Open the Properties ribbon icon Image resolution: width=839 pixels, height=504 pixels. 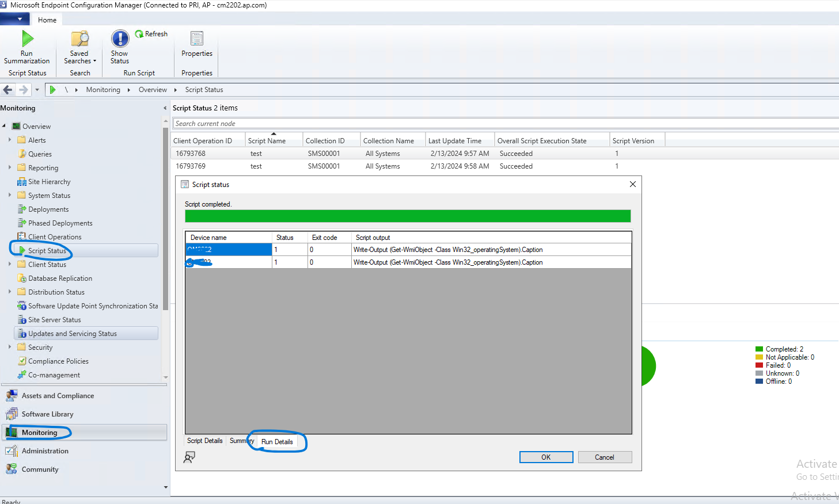coord(197,39)
